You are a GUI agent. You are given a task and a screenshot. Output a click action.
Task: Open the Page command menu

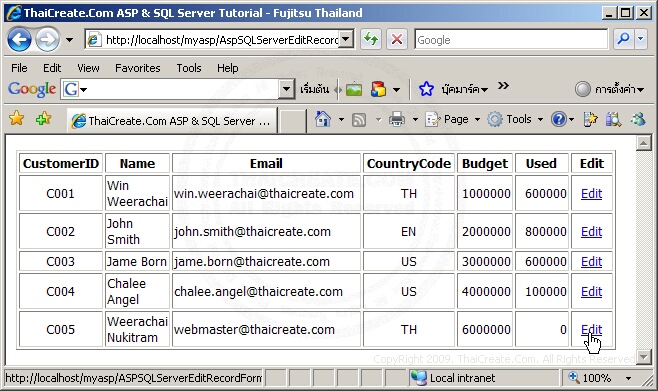453,120
